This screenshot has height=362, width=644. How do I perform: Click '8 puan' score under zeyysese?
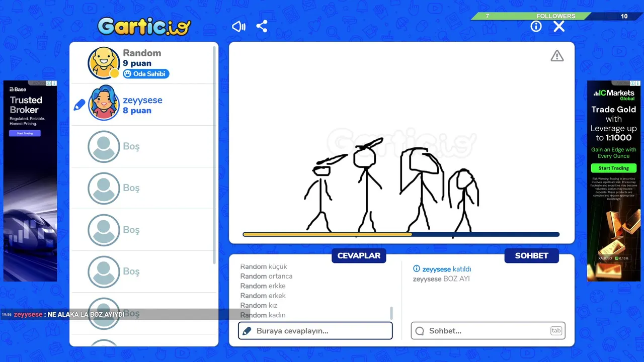(137, 111)
